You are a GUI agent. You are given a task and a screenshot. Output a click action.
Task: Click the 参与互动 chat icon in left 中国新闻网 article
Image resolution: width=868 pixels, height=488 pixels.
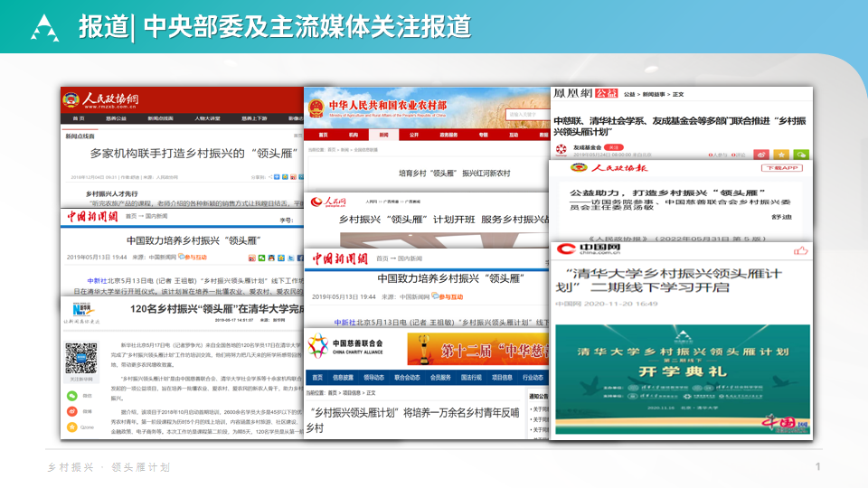(x=181, y=257)
